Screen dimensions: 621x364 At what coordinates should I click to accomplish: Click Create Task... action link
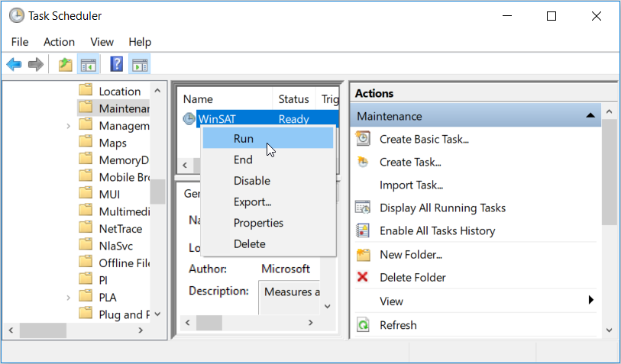tap(410, 163)
